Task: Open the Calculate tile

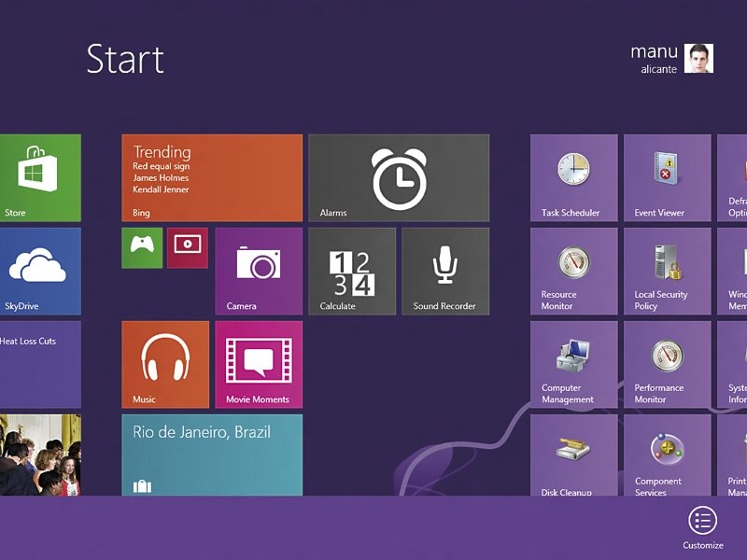Action: point(352,271)
